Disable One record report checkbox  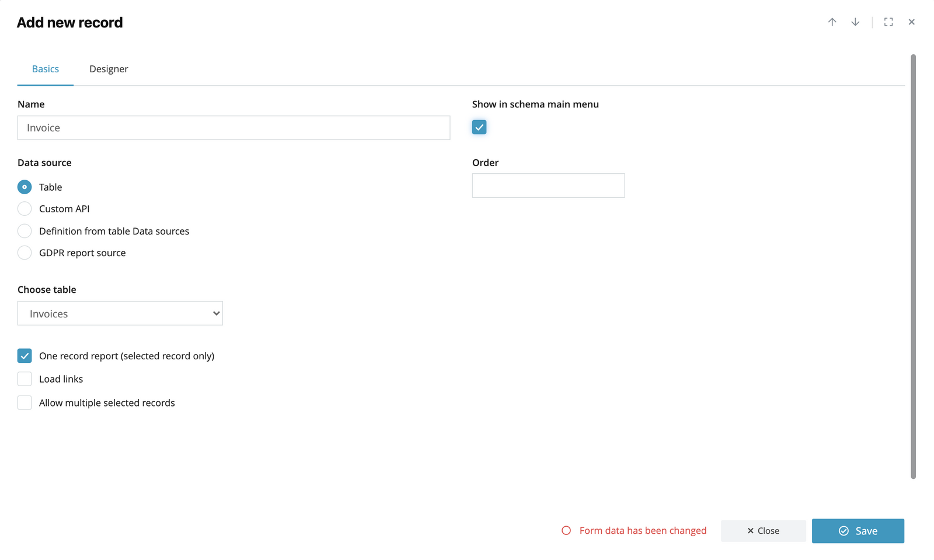25,356
